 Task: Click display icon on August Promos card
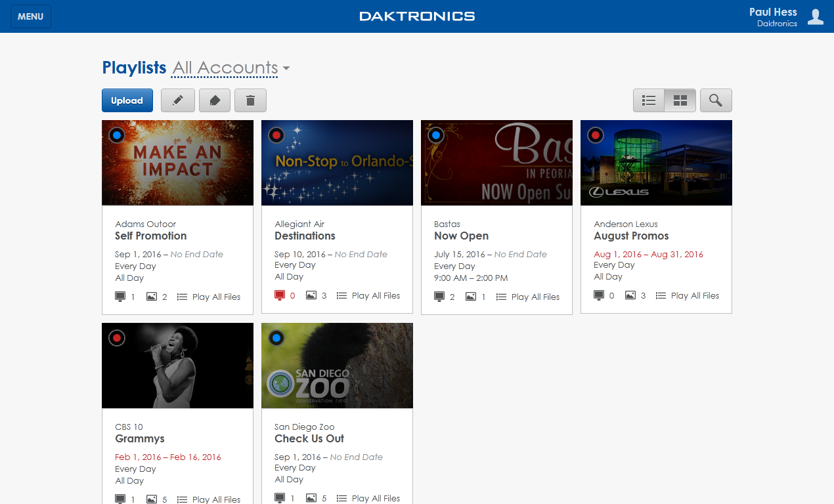pyautogui.click(x=598, y=295)
